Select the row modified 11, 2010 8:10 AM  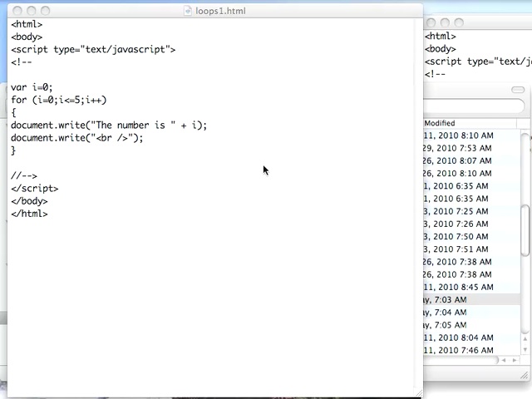coord(471,135)
